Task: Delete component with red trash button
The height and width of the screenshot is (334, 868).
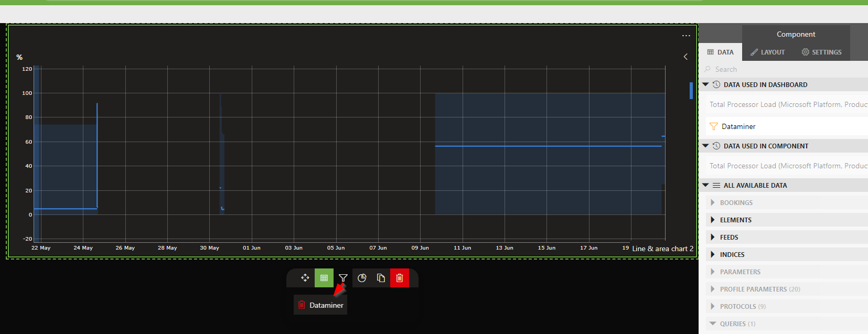Action: [400, 278]
